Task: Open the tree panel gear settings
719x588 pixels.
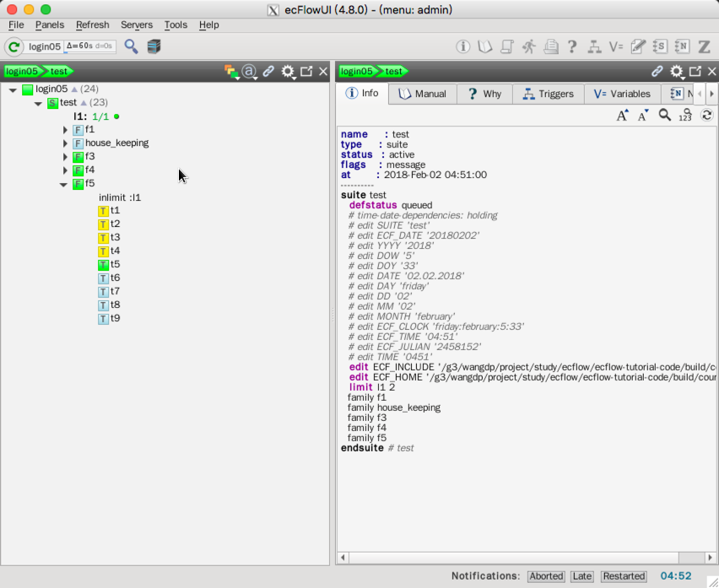Action: click(x=288, y=72)
